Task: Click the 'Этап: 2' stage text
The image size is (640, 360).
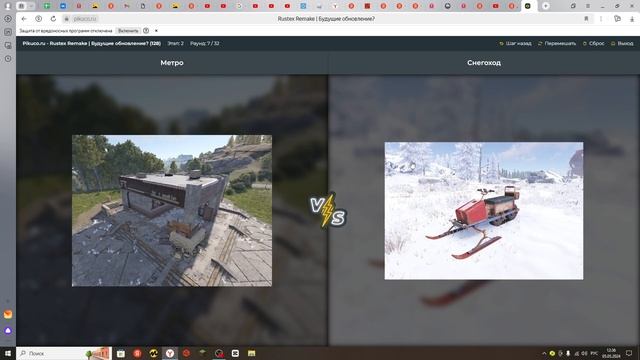Action: tap(176, 43)
